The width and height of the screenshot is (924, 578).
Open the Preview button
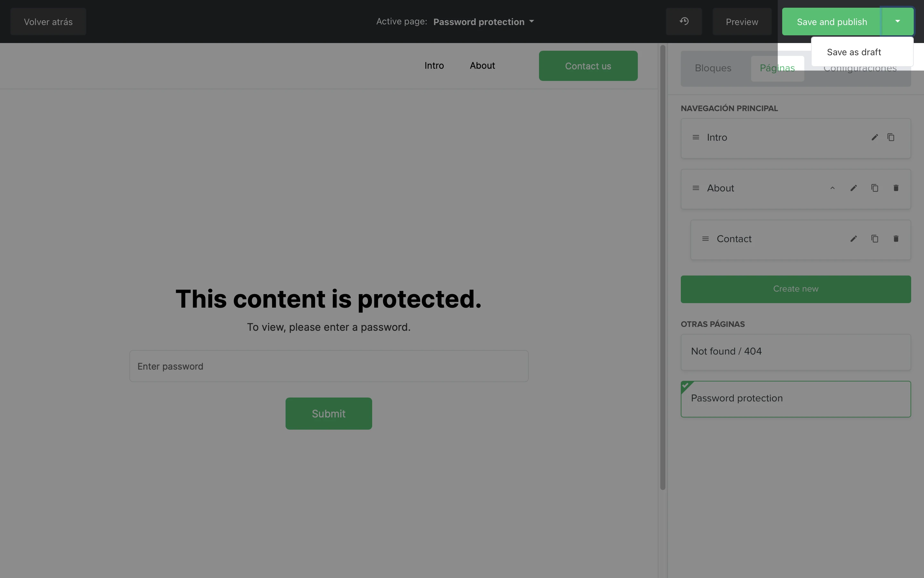(742, 22)
